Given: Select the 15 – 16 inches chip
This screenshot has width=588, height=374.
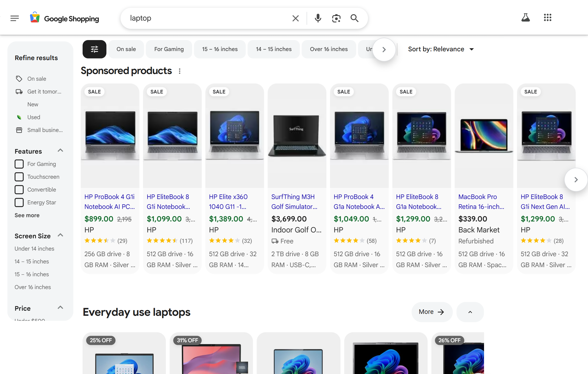Looking at the screenshot, I should click(220, 49).
